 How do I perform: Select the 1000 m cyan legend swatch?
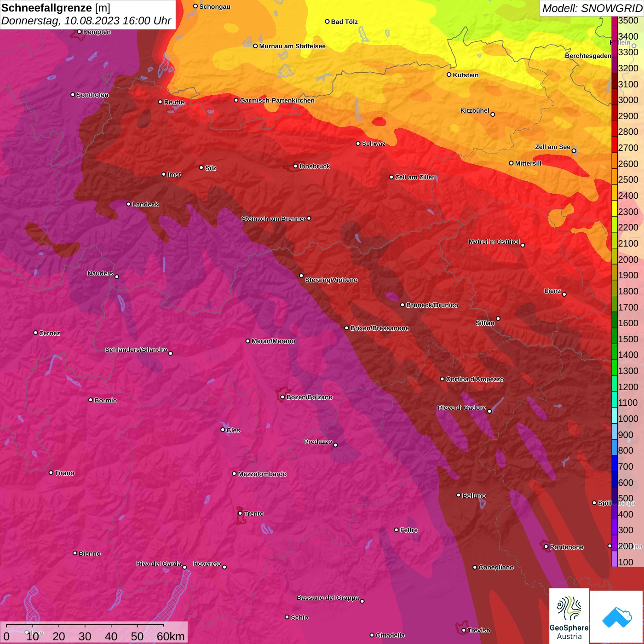(x=615, y=415)
